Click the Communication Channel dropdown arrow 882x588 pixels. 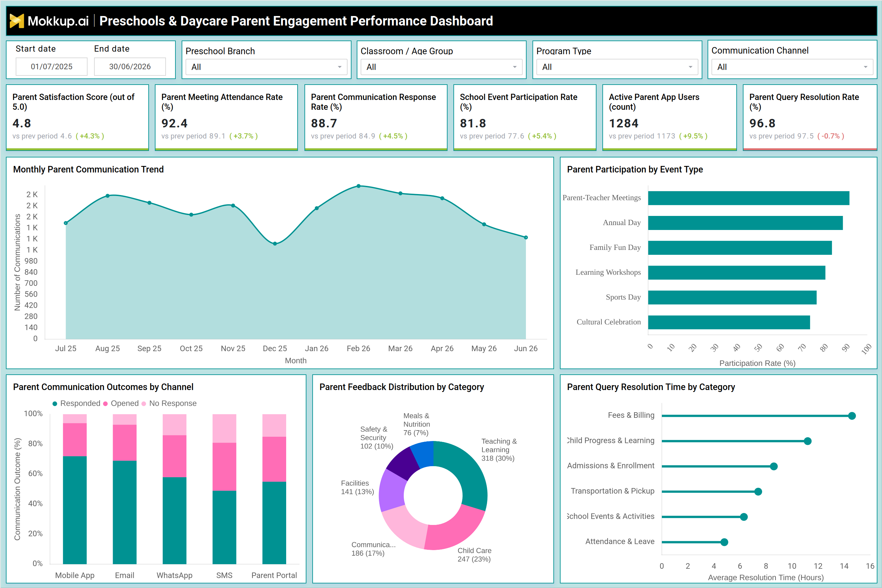(x=866, y=67)
